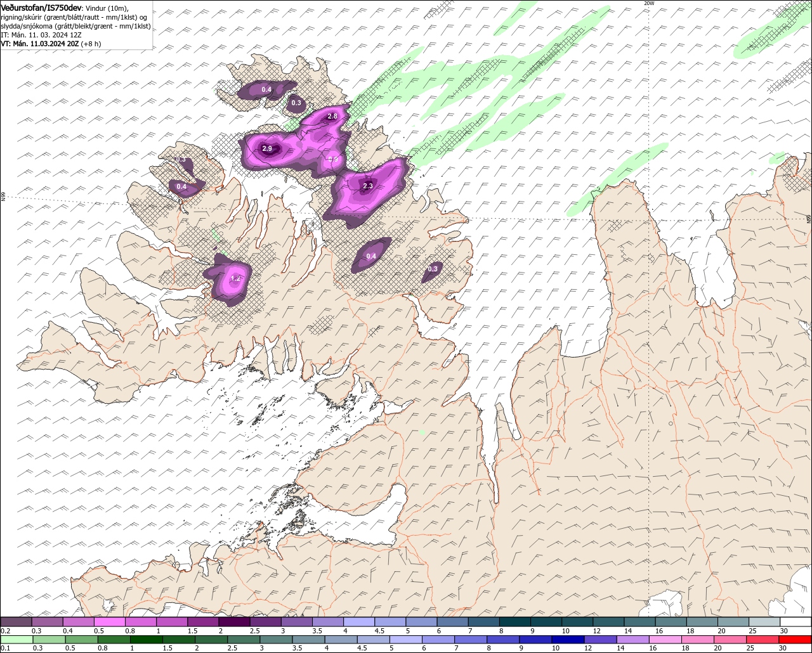
Task: Pick the rain-scale blue swatch at 9
Action: coord(535,640)
